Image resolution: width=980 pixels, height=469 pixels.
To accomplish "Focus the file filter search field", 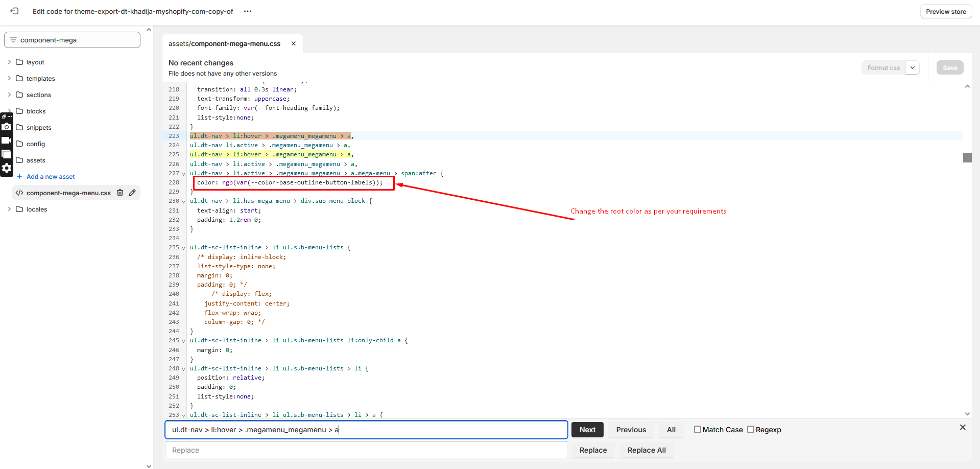I will 72,40.
